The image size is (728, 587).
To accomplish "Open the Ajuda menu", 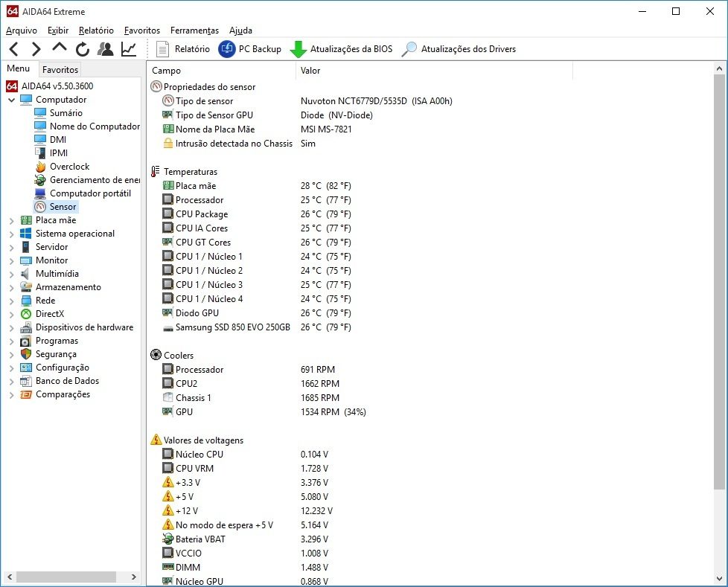I will (x=240, y=31).
